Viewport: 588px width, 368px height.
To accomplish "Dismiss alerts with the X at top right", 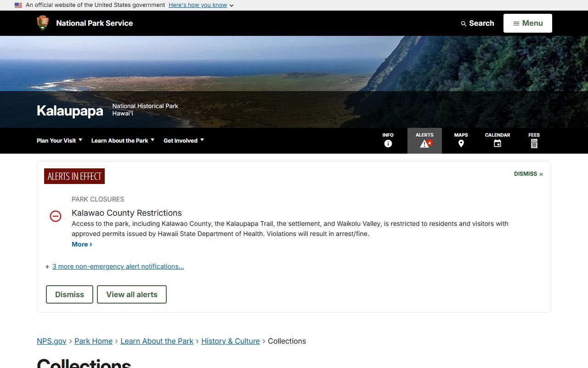I will click(529, 174).
